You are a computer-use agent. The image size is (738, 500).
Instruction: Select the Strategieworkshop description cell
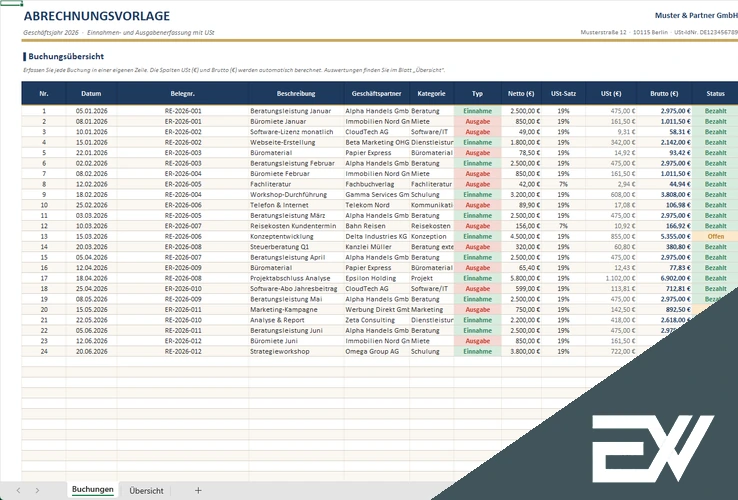(x=296, y=351)
